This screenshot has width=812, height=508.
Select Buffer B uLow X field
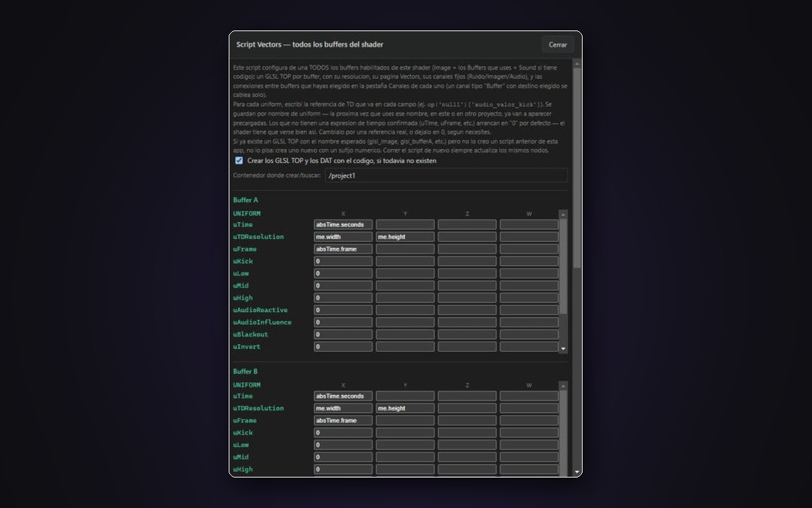click(x=343, y=445)
